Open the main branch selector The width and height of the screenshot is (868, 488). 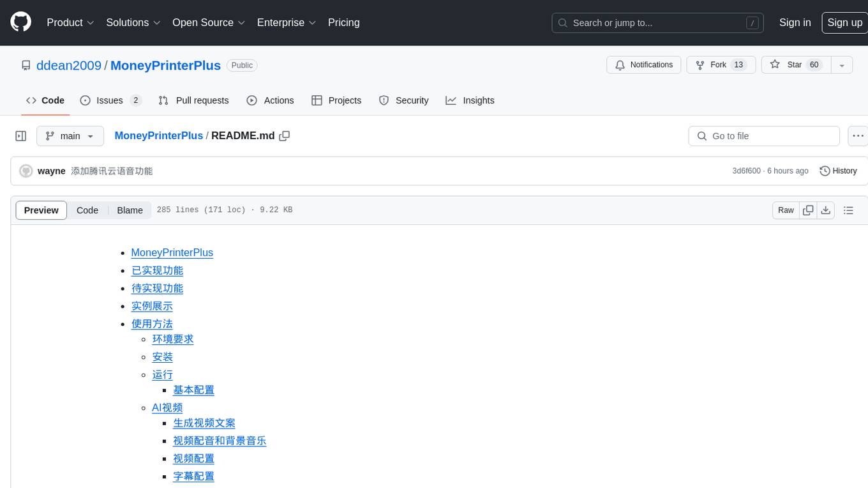(x=70, y=136)
